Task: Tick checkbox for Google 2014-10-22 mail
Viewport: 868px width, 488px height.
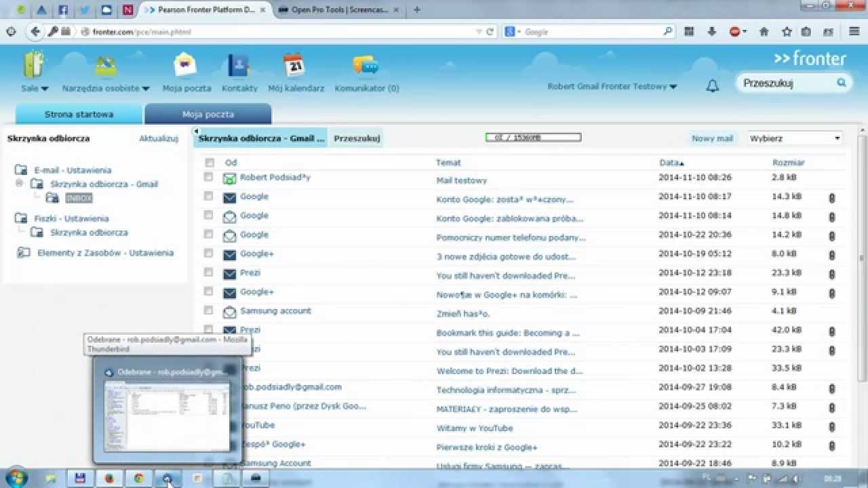Action: point(209,234)
